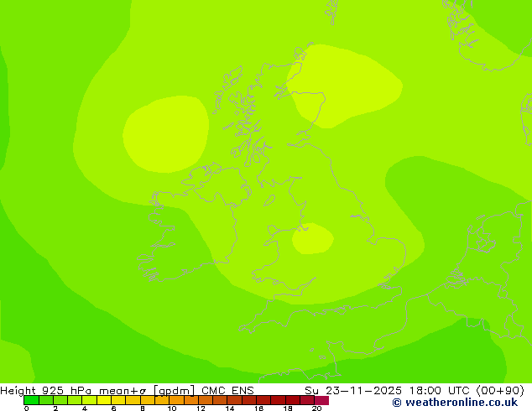Click the 'mean+σ' label text

pos(123,391)
